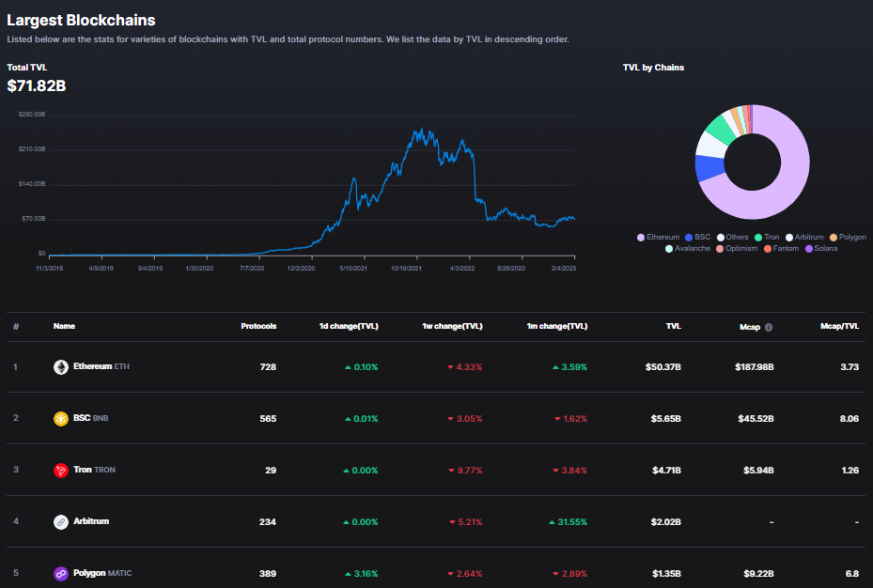Click Polygon's TVL value $1.35B
Screen dimensions: 873x588
666,574
